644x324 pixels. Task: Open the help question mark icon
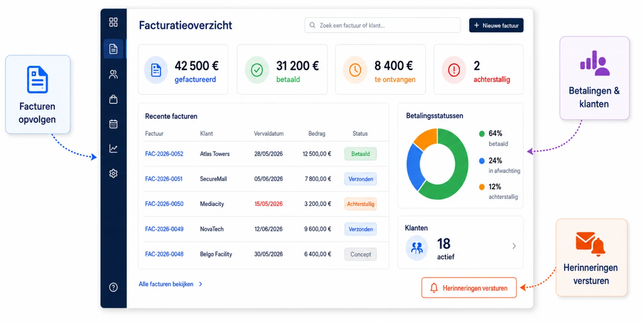pos(113,287)
